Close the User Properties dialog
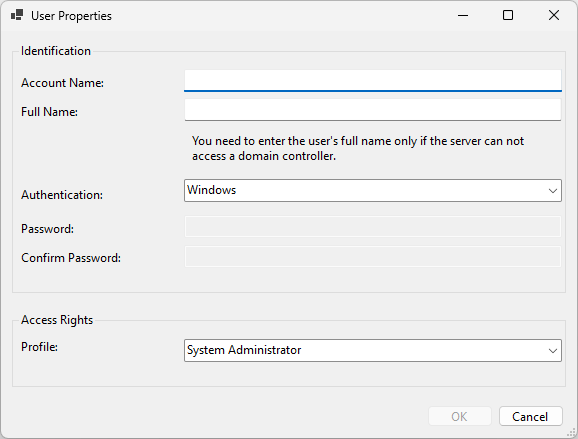The width and height of the screenshot is (578, 439). click(554, 15)
